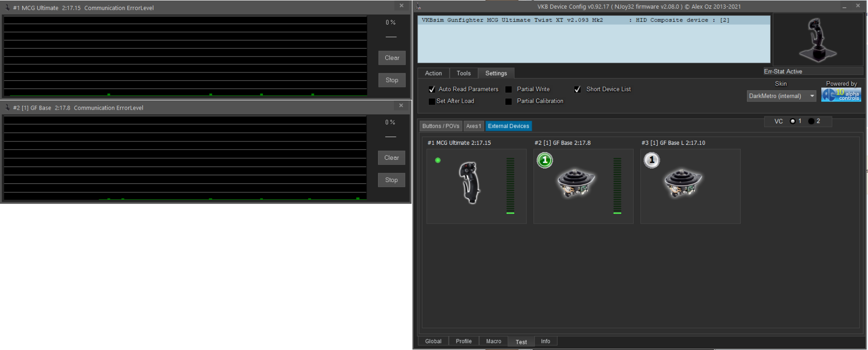Select VC radio option 2
The width and height of the screenshot is (868, 350).
[811, 121]
